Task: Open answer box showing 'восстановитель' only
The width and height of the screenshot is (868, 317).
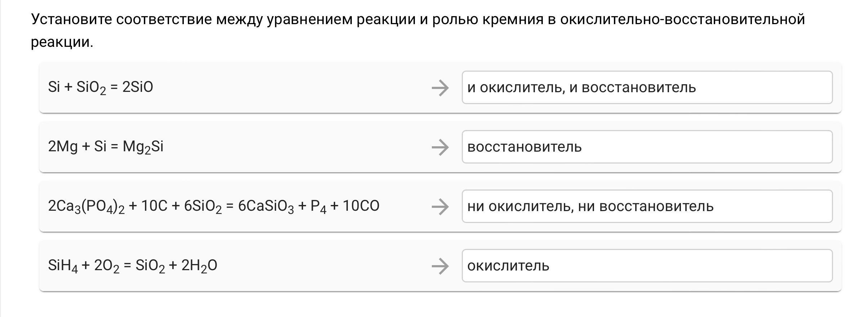Action: coord(647,147)
